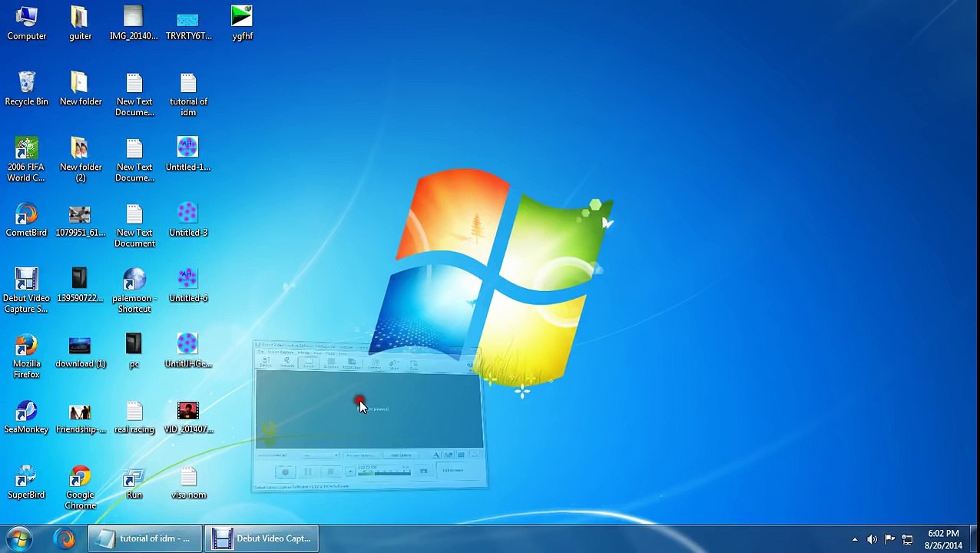
Task: Open the clock showing 6:02 PM
Action: [943, 539]
